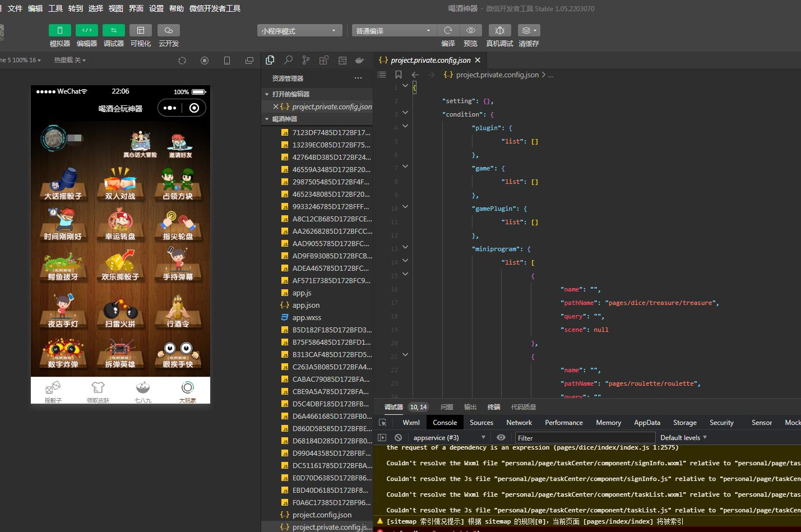The width and height of the screenshot is (801, 532).
Task: Switch to the Network devtools tab
Action: click(x=519, y=423)
